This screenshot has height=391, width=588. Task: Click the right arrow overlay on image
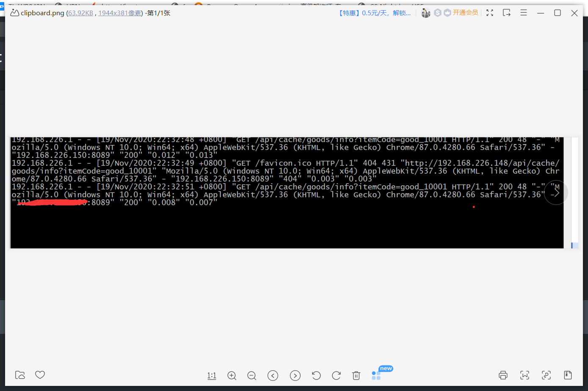556,193
